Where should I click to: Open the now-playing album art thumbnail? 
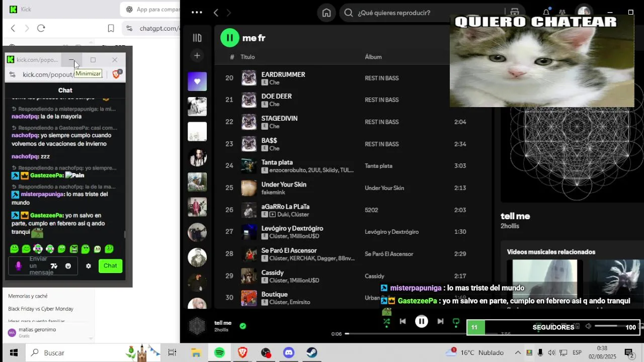pyautogui.click(x=197, y=326)
